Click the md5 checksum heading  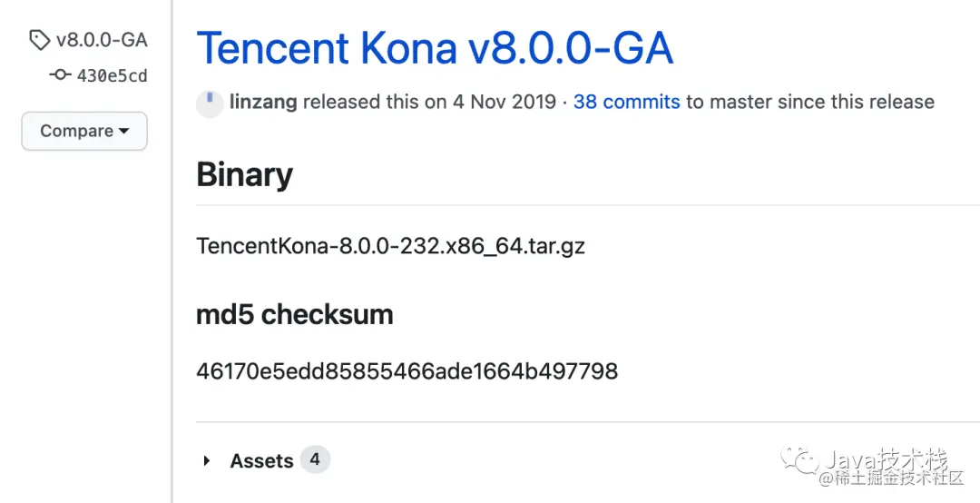coord(295,314)
